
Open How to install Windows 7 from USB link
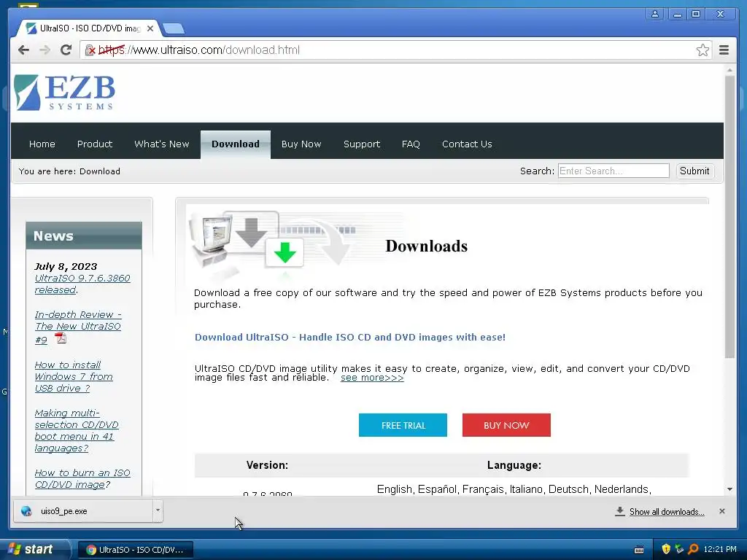pos(74,376)
